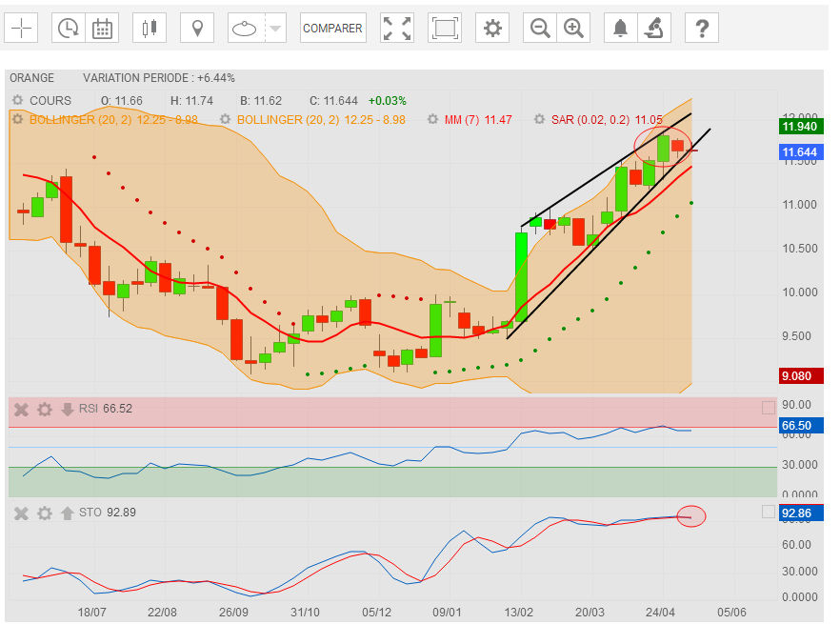Image resolution: width=840 pixels, height=624 pixels.
Task: Open settings gear for MM (7)
Action: (x=434, y=119)
